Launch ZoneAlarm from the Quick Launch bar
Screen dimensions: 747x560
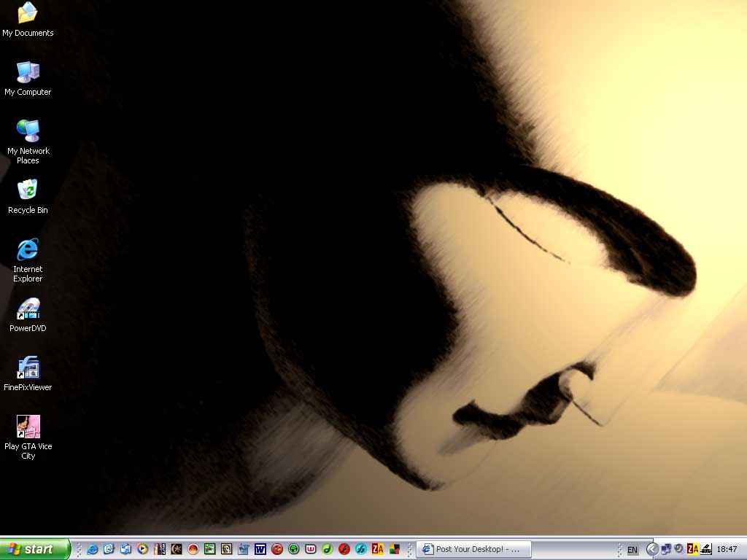pos(378,549)
